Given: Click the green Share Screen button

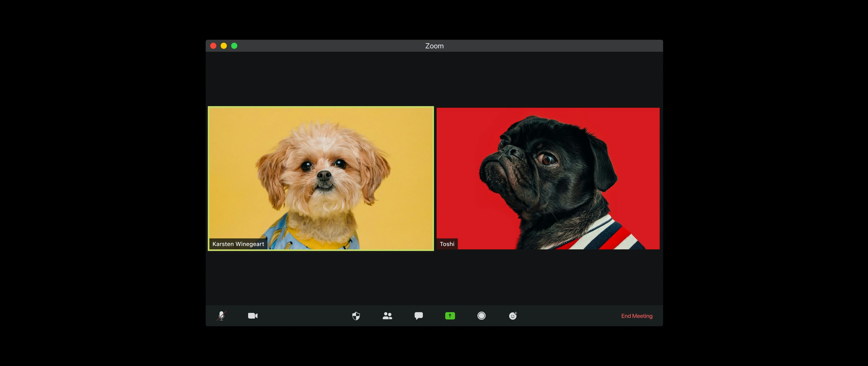Looking at the screenshot, I should pos(450,315).
